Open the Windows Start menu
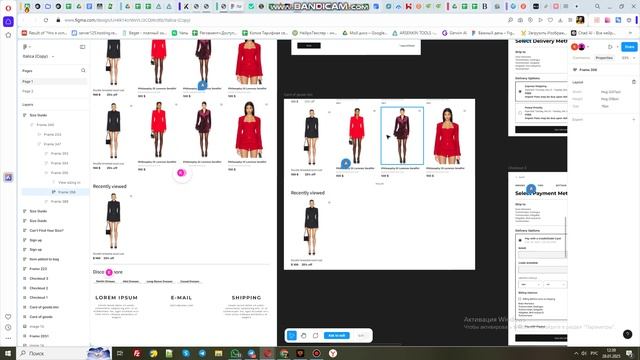The width and height of the screenshot is (640, 360). point(8,353)
